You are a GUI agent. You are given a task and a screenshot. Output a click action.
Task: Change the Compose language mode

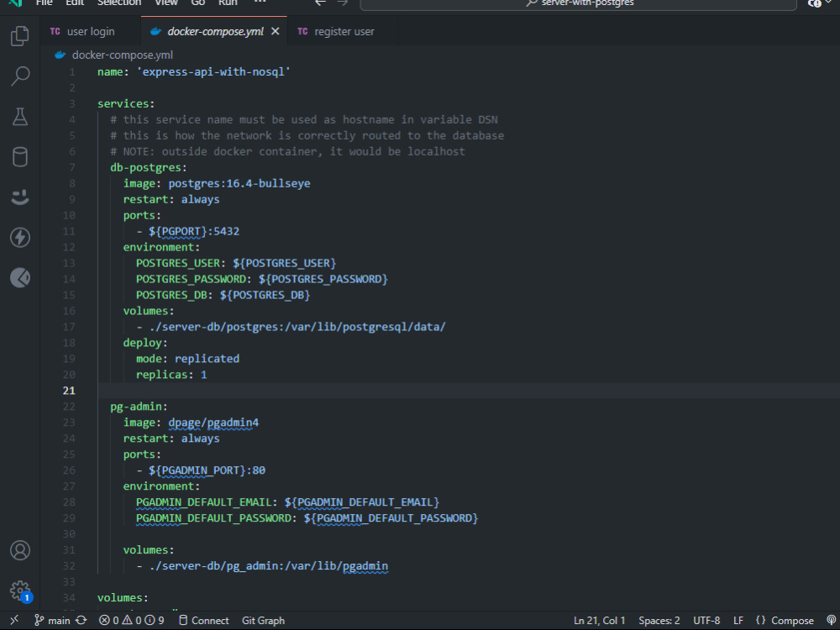point(785,621)
